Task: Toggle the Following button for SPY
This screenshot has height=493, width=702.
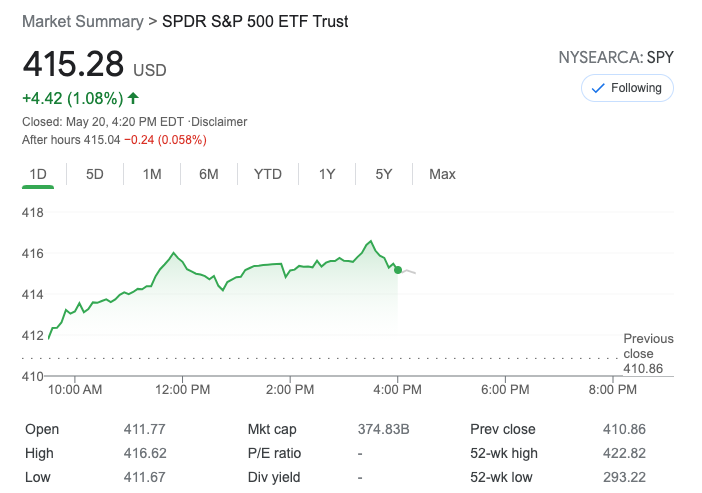Action: click(x=627, y=88)
